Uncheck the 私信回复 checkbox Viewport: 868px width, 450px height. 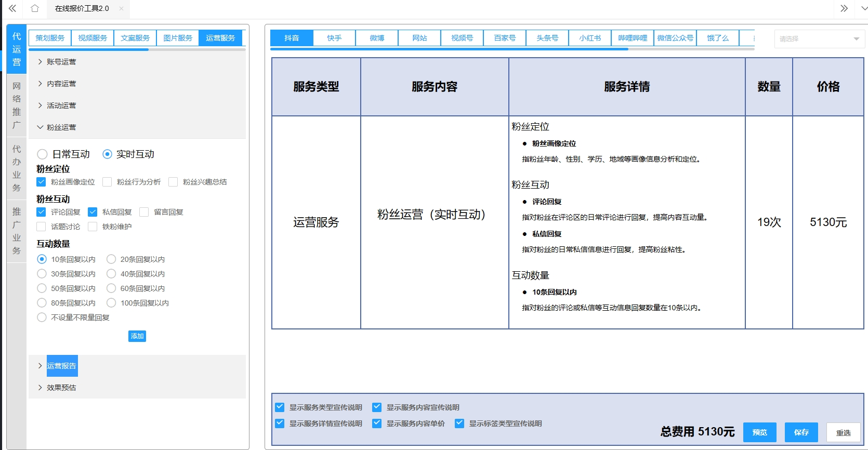coord(93,212)
